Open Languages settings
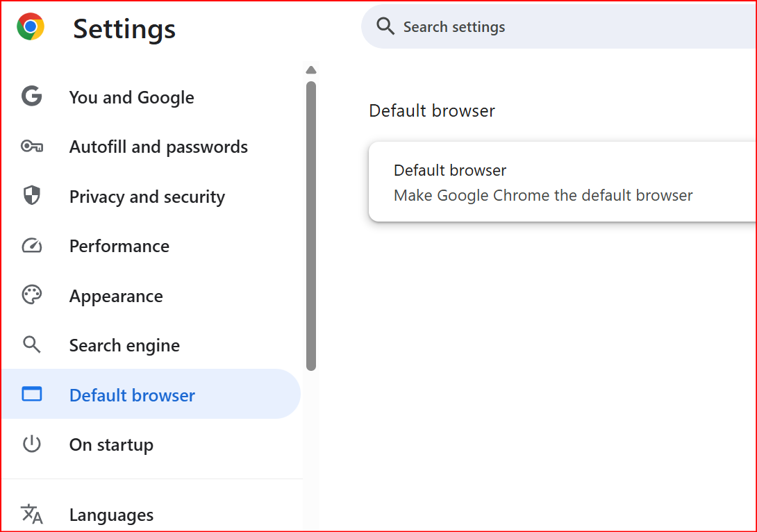Viewport: 757px width, 532px height. tap(111, 515)
